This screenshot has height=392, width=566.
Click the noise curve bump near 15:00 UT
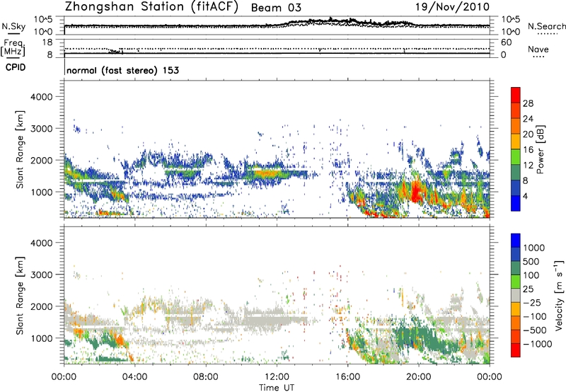(x=330, y=20)
